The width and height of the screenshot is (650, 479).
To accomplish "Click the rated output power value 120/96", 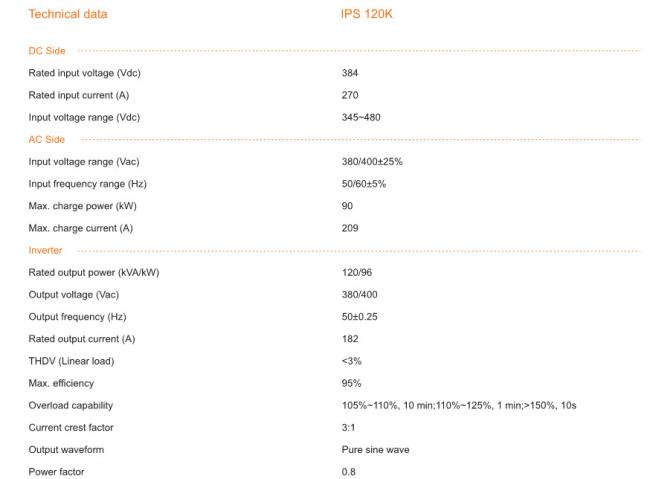I will click(x=356, y=272).
